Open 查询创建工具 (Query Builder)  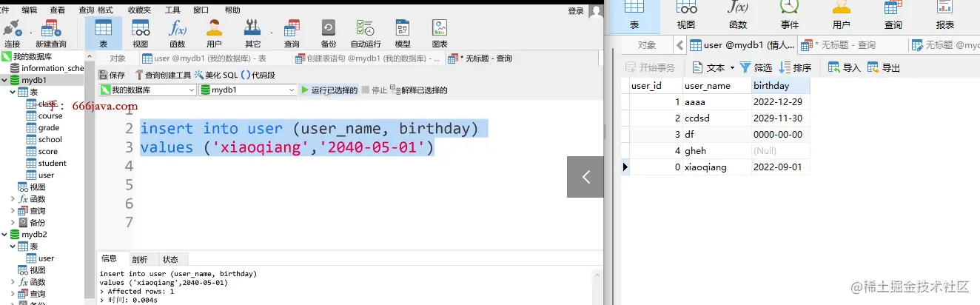click(x=162, y=75)
